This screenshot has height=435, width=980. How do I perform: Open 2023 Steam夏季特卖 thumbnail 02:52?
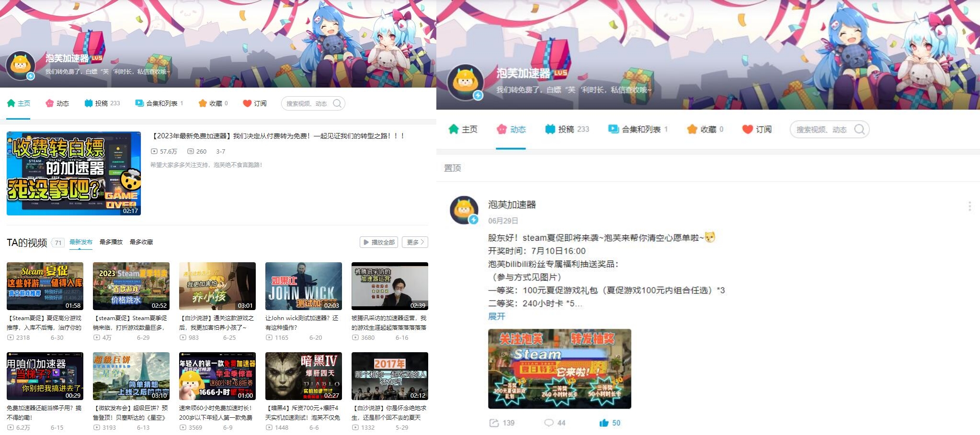click(x=131, y=286)
